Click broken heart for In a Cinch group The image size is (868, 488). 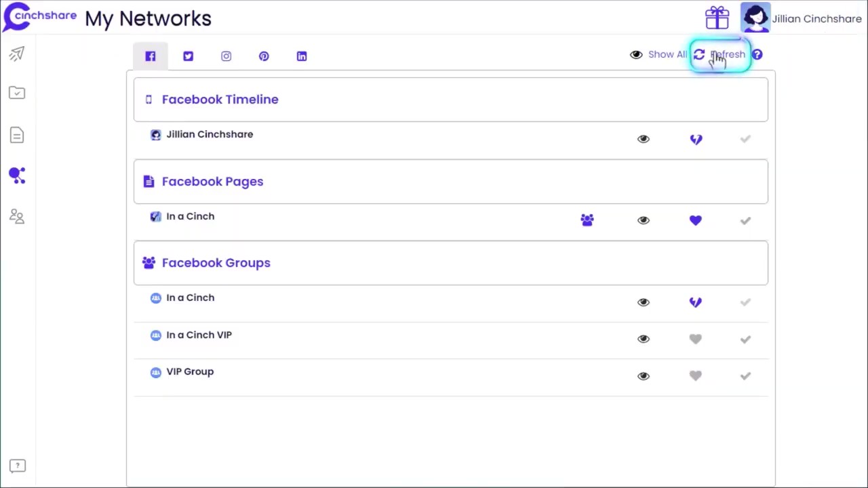[x=696, y=302]
